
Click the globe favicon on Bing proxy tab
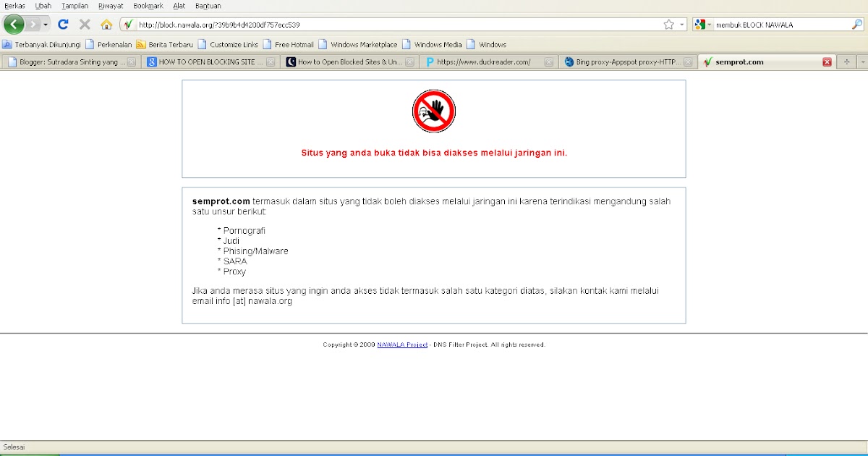click(x=569, y=62)
